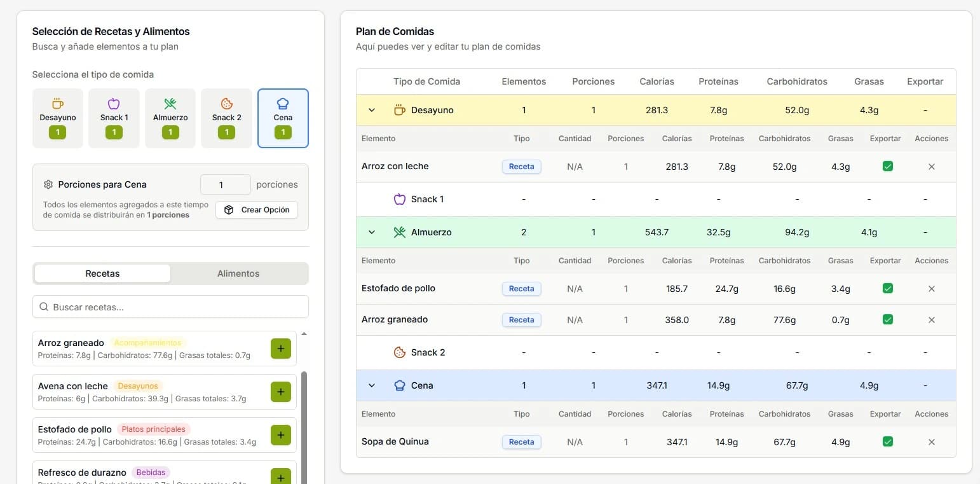This screenshot has width=980, height=484.
Task: Add Arroz graneado with the plus icon
Action: click(281, 349)
